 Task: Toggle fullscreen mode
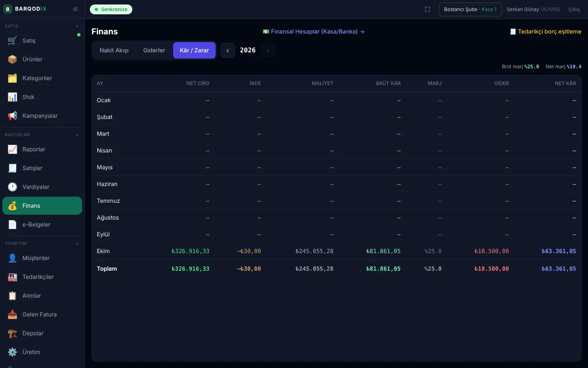point(428,9)
